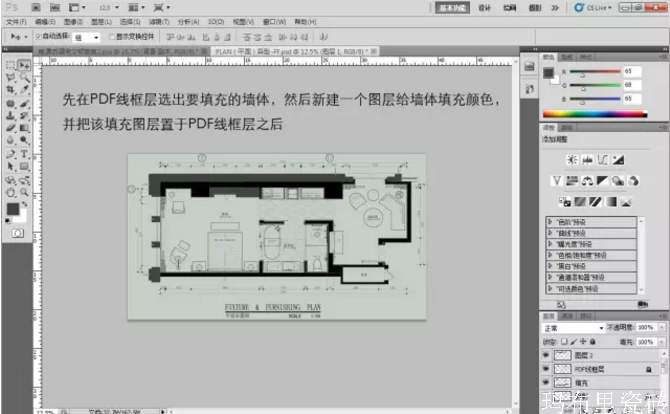Viewport: 670px width, 414px height.
Task: Select the Gradient tool
Action: (24, 128)
